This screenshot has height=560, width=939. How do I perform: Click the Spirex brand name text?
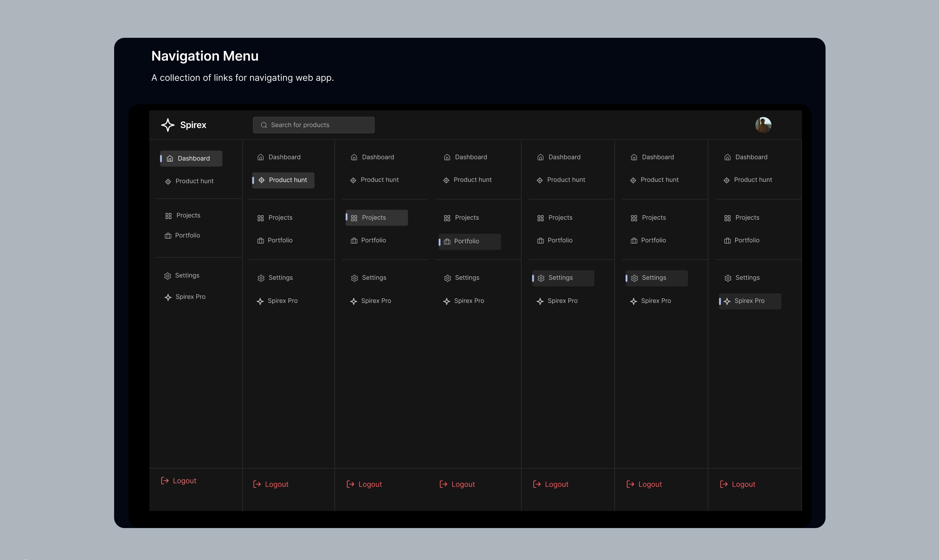click(193, 125)
